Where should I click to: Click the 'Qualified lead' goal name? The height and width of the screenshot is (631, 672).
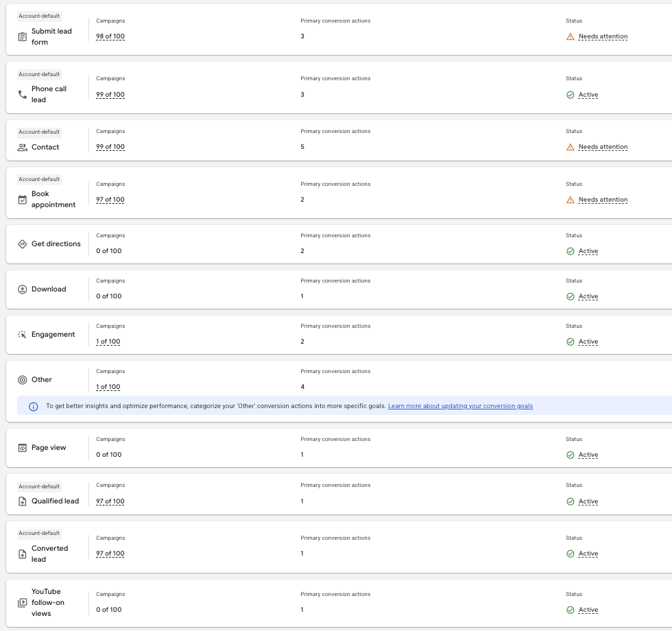[55, 501]
